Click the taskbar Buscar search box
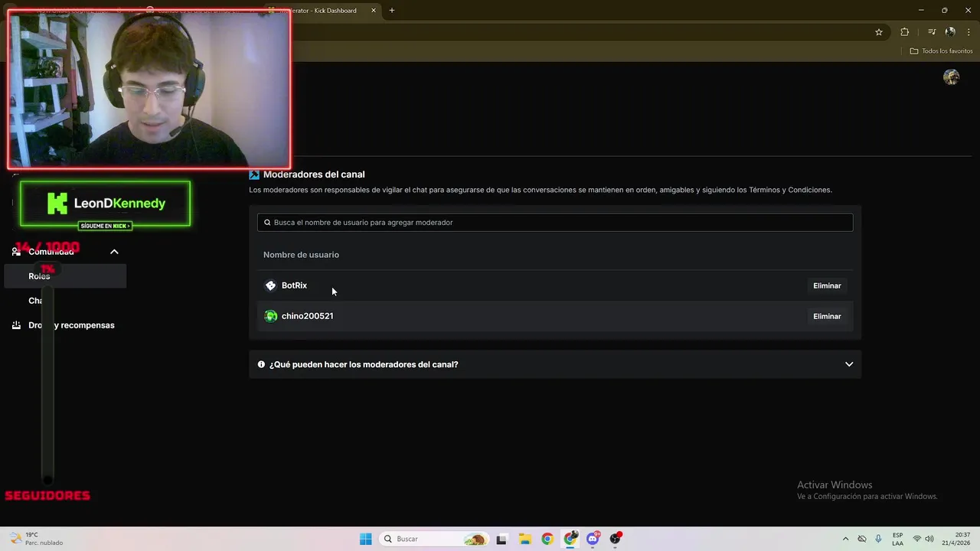 (x=435, y=539)
